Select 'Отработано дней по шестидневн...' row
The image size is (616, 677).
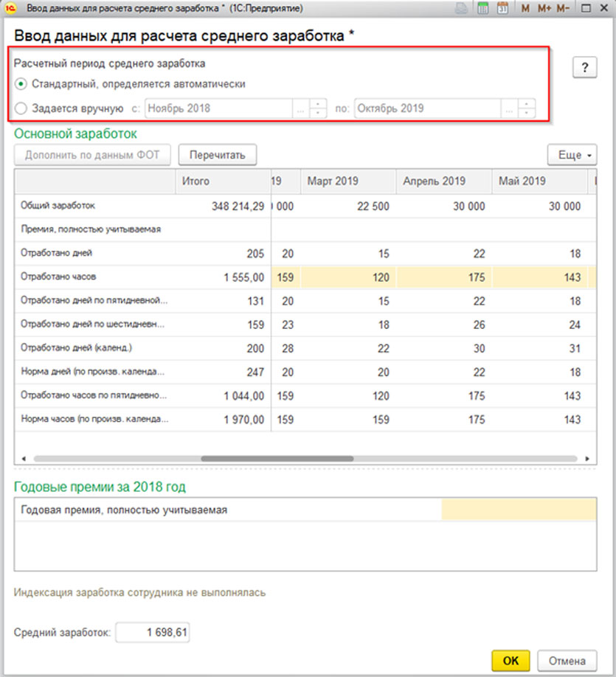point(92,324)
